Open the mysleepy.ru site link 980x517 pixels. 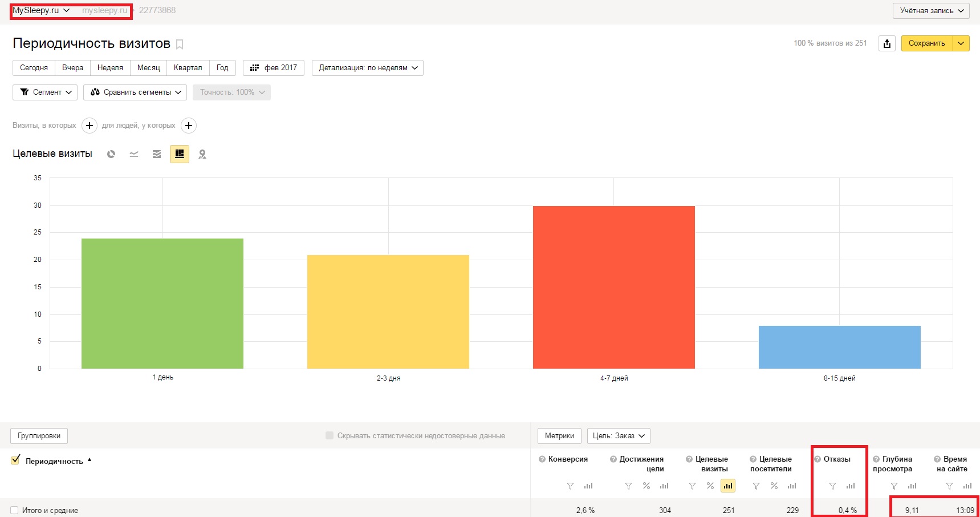pyautogui.click(x=105, y=10)
